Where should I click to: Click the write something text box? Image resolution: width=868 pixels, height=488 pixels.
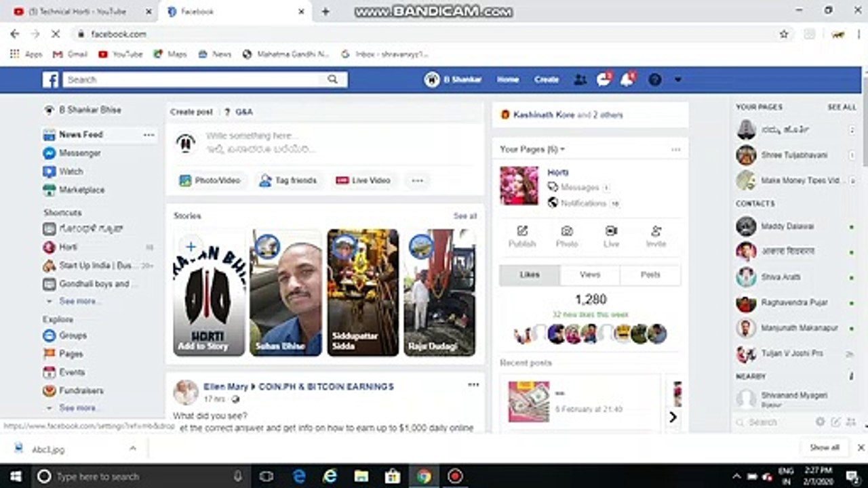point(325,142)
